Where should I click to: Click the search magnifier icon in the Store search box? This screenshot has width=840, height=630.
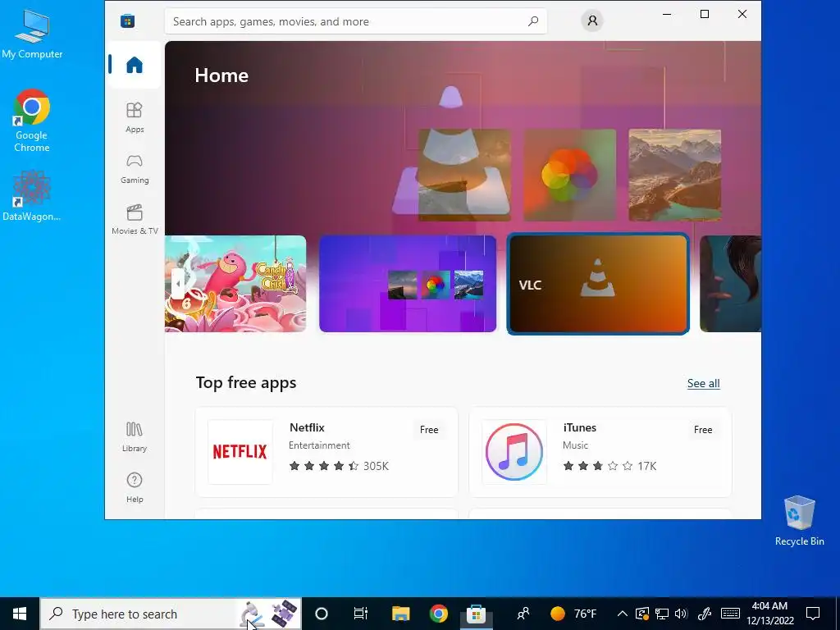(533, 21)
